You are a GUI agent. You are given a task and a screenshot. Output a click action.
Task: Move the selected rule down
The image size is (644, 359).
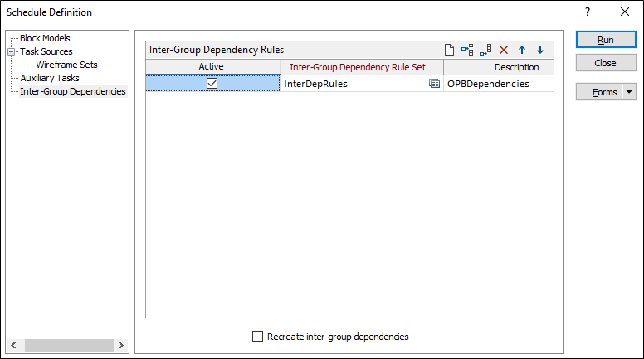[x=540, y=50]
